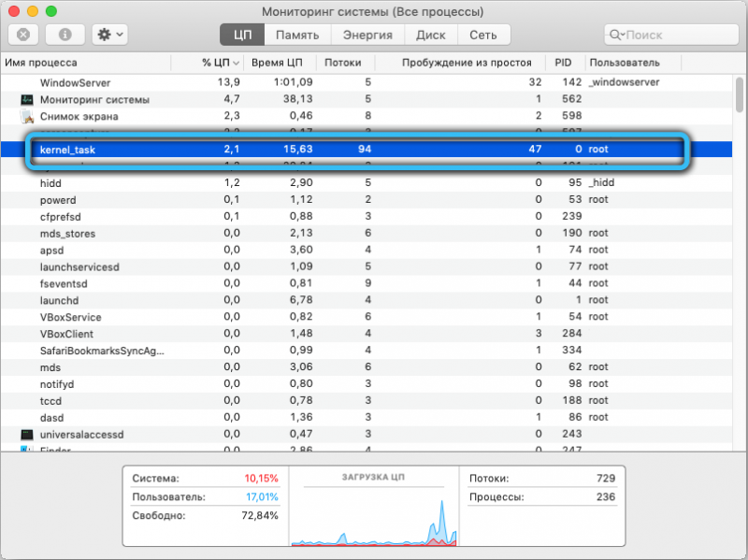
Task: Select the dasd process row
Action: point(367,417)
